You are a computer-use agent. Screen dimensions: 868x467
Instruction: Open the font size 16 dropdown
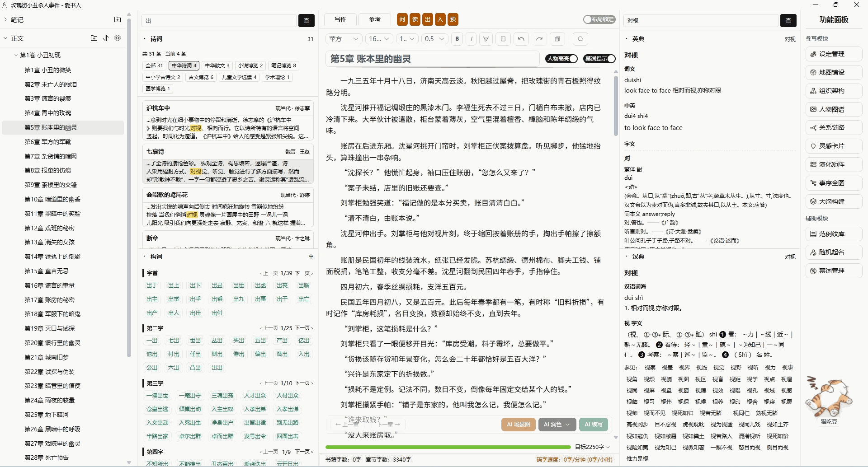[379, 39]
